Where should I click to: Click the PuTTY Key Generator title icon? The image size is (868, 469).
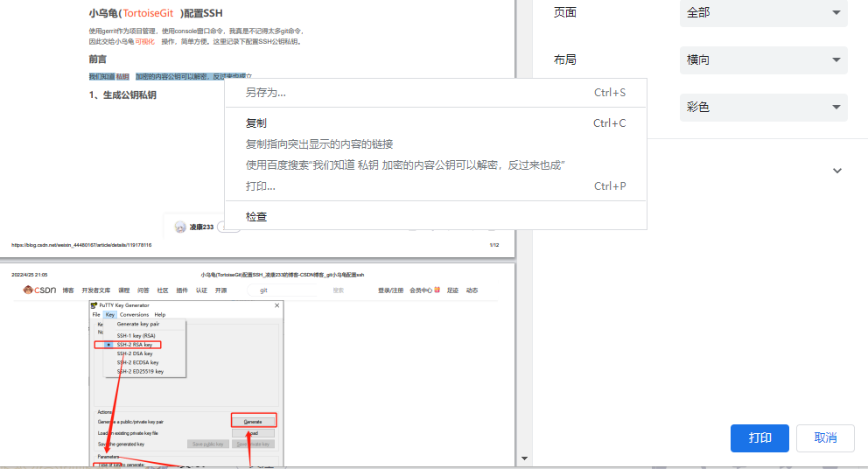[x=94, y=305]
